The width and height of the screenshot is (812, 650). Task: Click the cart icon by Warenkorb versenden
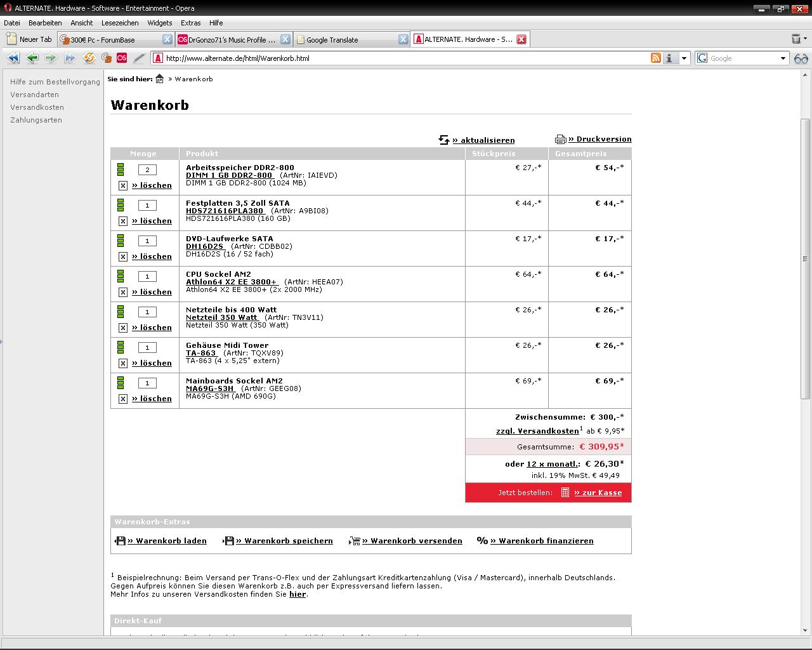point(355,541)
